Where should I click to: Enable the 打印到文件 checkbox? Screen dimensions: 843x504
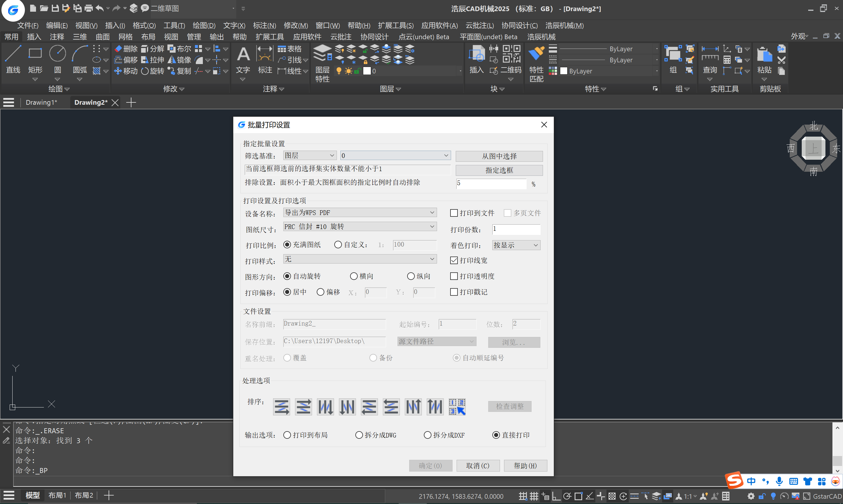(454, 213)
